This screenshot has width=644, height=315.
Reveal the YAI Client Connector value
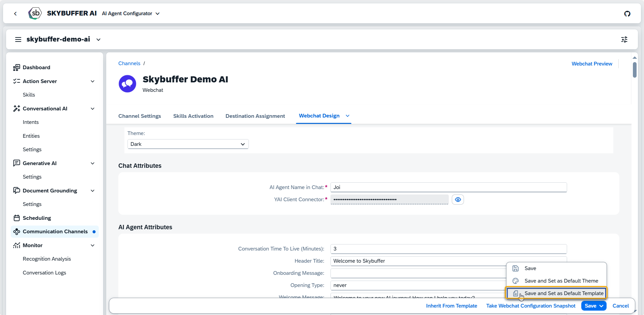(x=458, y=200)
